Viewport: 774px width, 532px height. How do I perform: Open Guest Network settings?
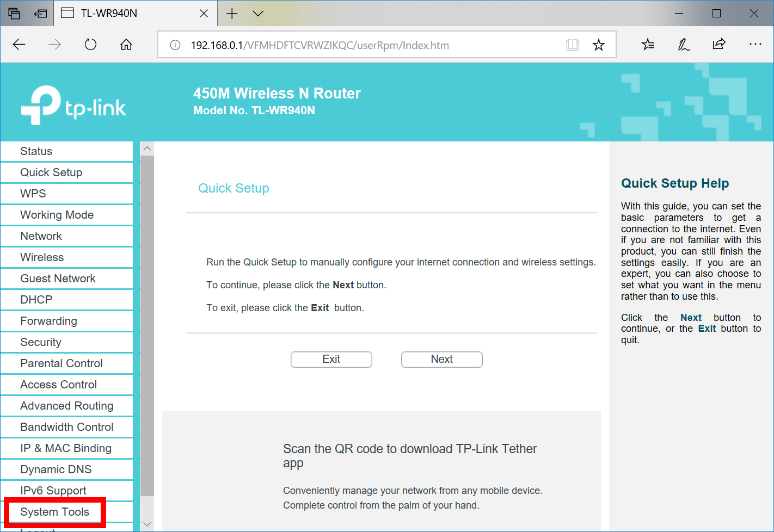coord(66,279)
